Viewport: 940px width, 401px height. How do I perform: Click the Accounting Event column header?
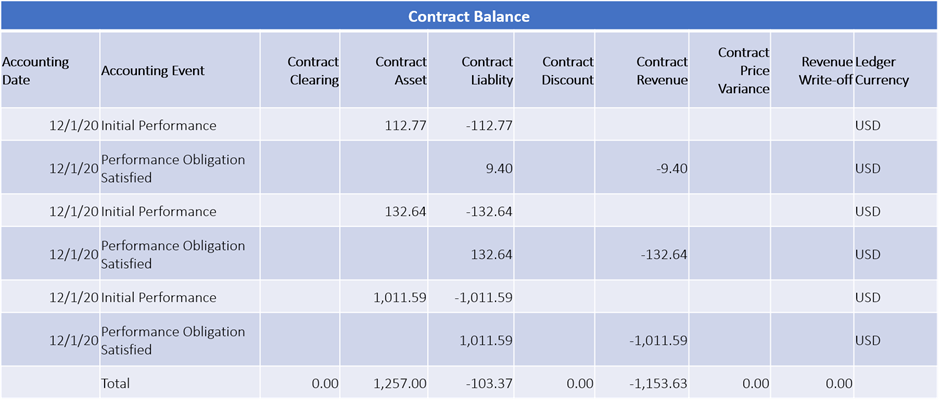153,71
